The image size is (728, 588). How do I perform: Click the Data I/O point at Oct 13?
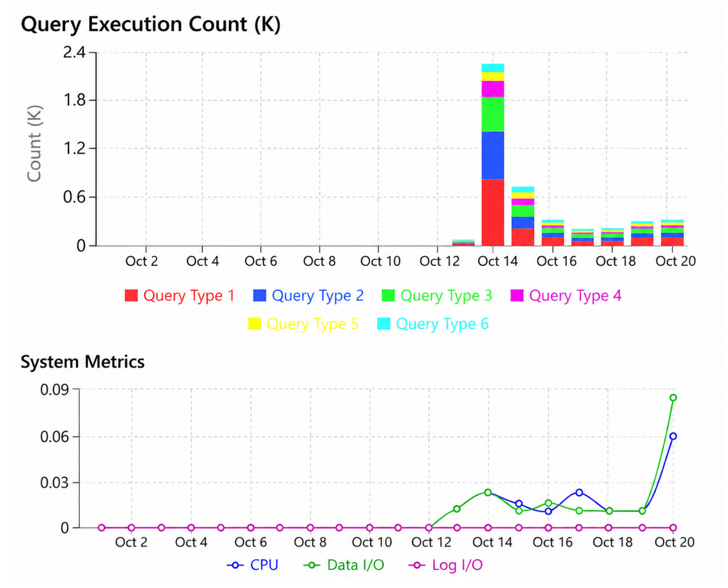coord(457,509)
